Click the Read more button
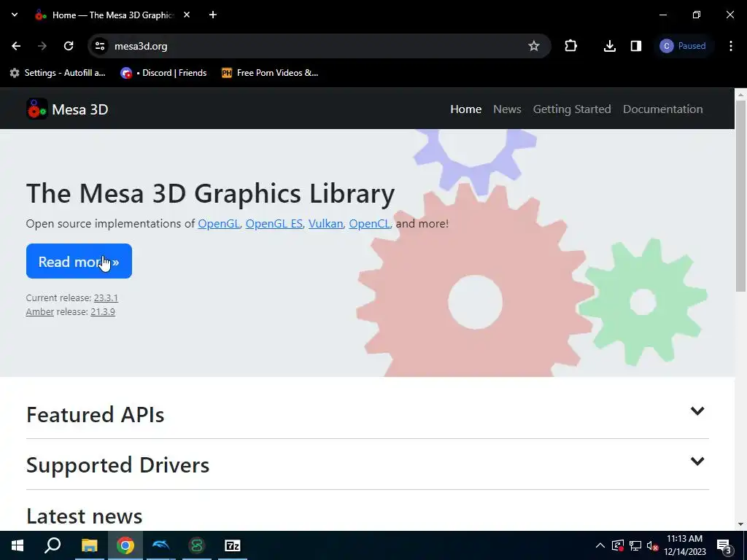747x560 pixels. pos(79,261)
